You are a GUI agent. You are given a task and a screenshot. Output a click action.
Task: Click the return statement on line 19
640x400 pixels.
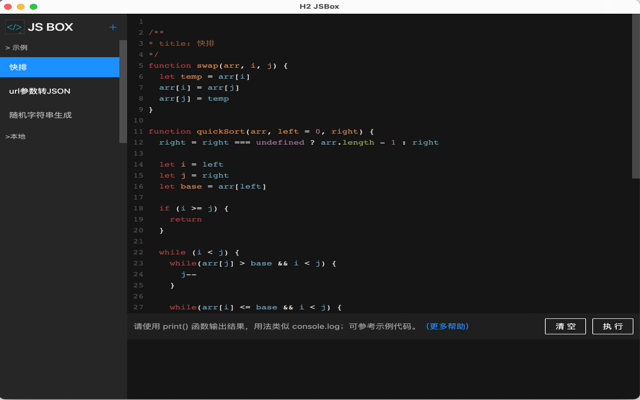click(186, 220)
